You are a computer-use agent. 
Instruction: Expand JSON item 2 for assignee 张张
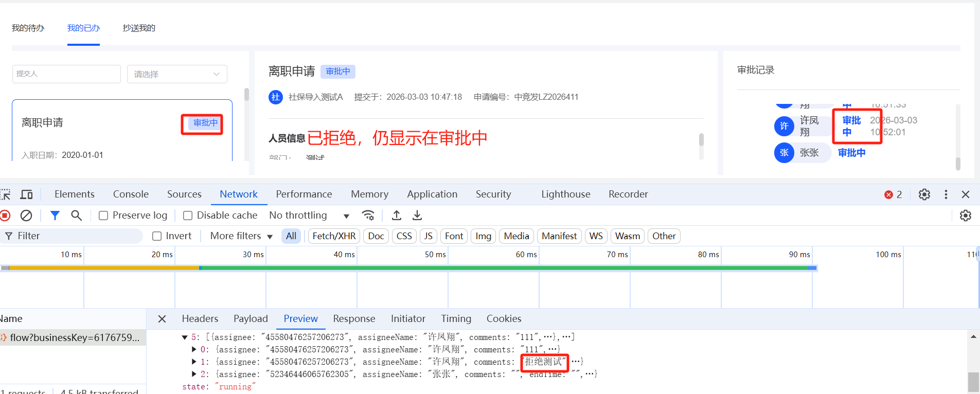(x=194, y=374)
